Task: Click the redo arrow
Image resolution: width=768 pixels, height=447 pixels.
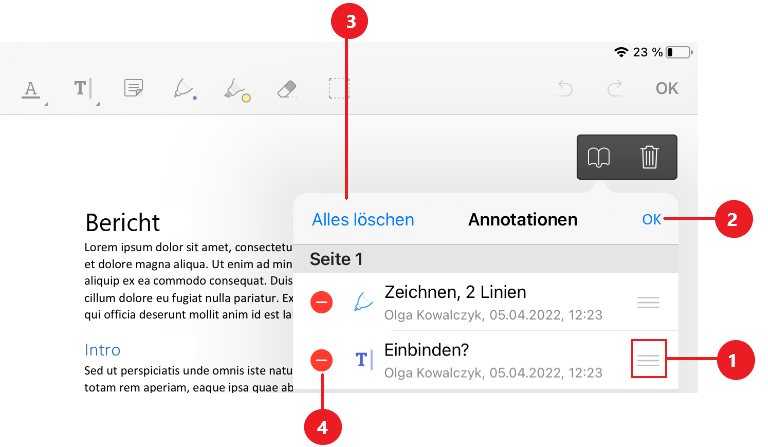Action: (616, 88)
